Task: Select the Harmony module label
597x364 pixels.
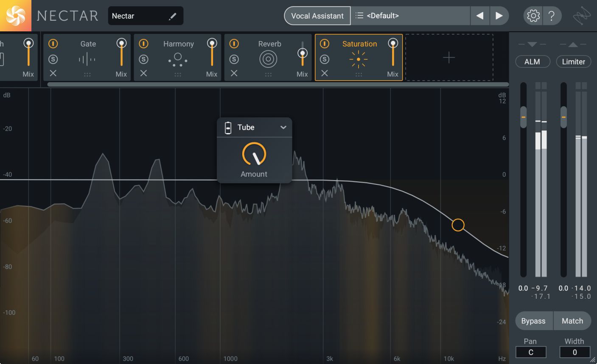Action: (x=178, y=44)
